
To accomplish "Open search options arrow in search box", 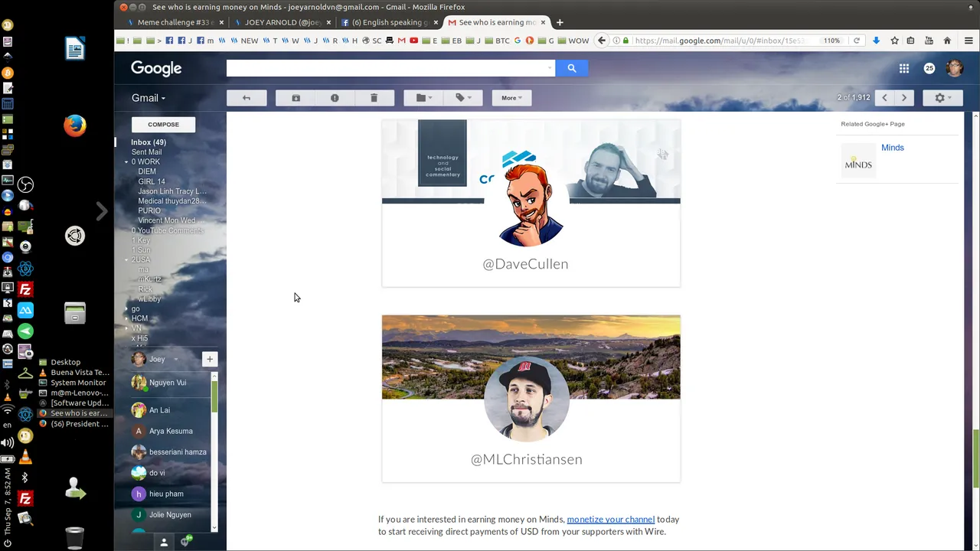I will tap(550, 68).
